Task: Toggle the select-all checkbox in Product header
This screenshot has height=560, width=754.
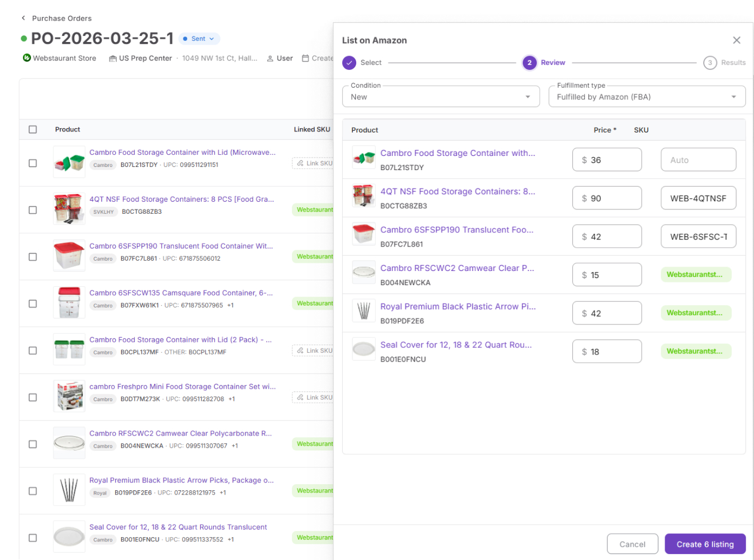Action: coord(33,130)
